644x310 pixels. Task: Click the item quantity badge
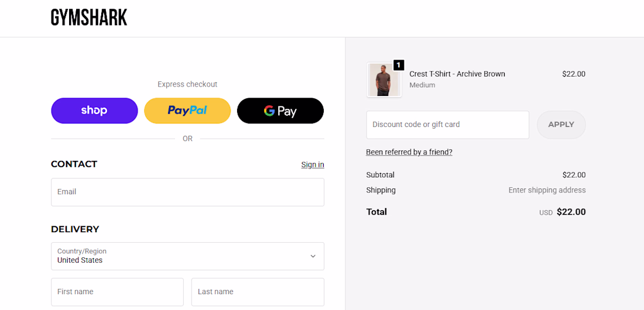(x=399, y=65)
